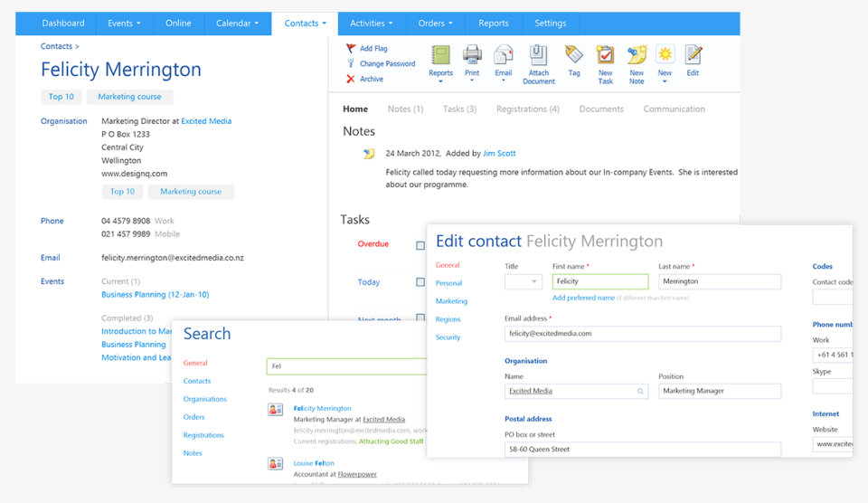Open the Events dropdown menu
868x503 pixels.
pos(124,24)
